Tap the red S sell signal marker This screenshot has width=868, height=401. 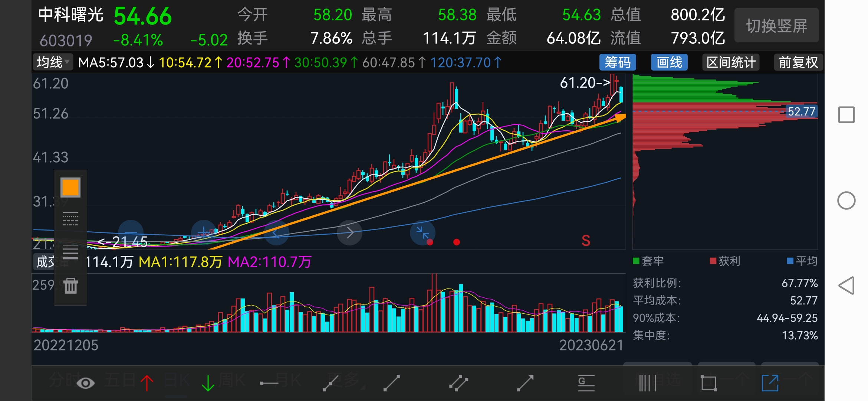(586, 241)
